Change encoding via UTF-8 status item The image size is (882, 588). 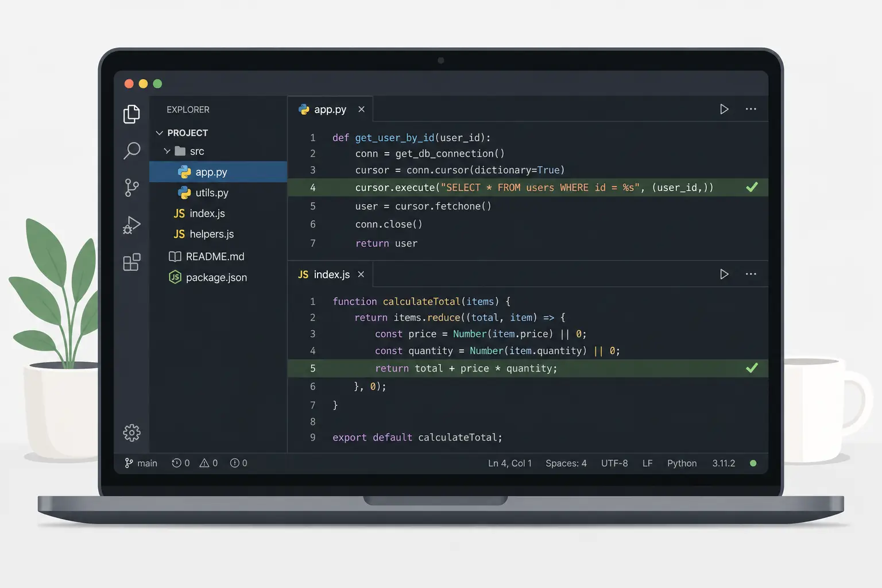(x=614, y=463)
